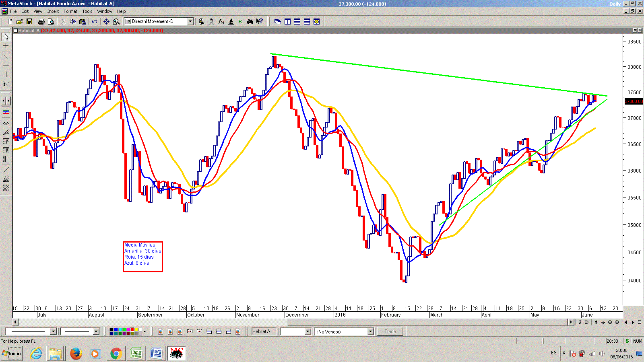The height and width of the screenshot is (362, 644).
Task: Open the binoculars search icon
Action: pos(250,22)
